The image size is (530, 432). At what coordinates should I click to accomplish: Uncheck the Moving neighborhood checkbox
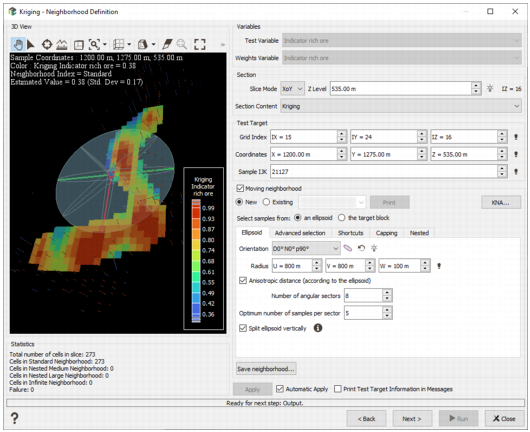point(240,188)
